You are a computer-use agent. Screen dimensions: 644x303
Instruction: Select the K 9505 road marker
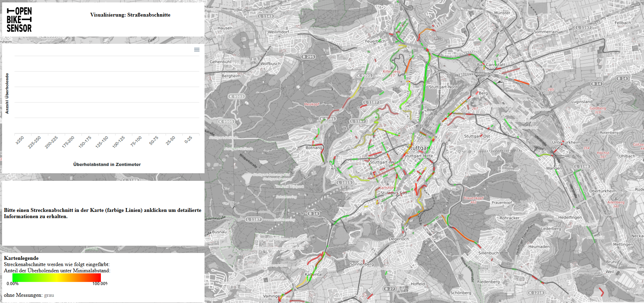point(226,121)
